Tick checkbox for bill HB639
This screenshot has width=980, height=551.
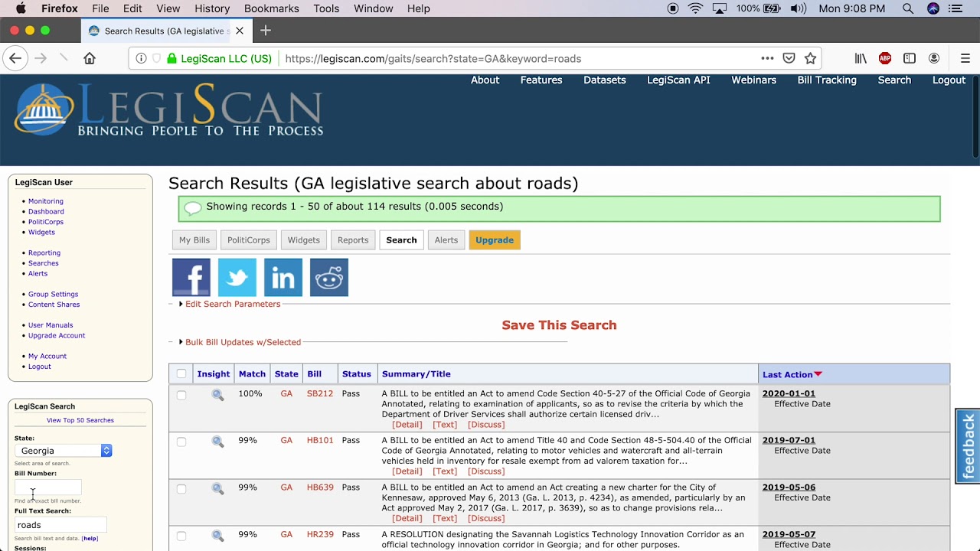coord(181,488)
